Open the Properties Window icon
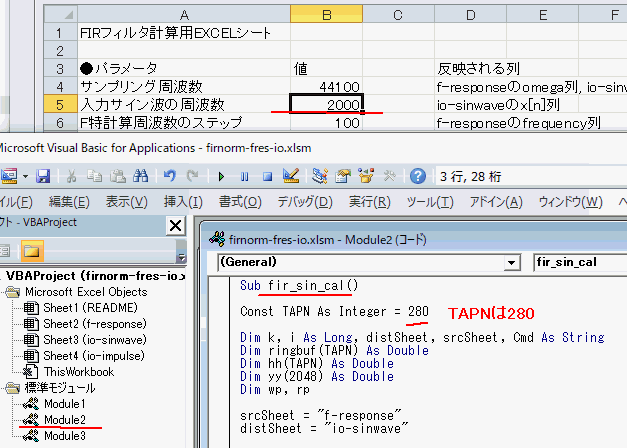 (x=343, y=176)
